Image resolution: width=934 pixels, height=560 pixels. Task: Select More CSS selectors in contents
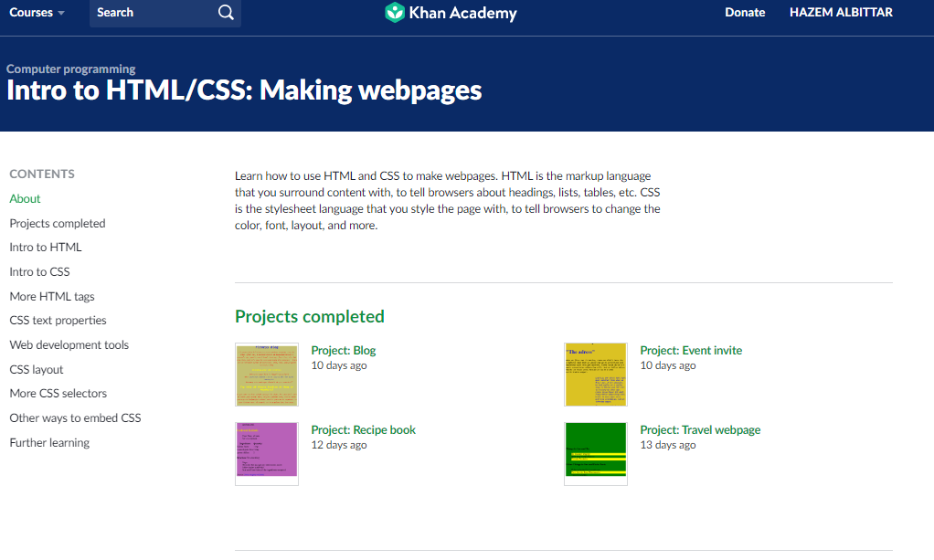tap(58, 394)
